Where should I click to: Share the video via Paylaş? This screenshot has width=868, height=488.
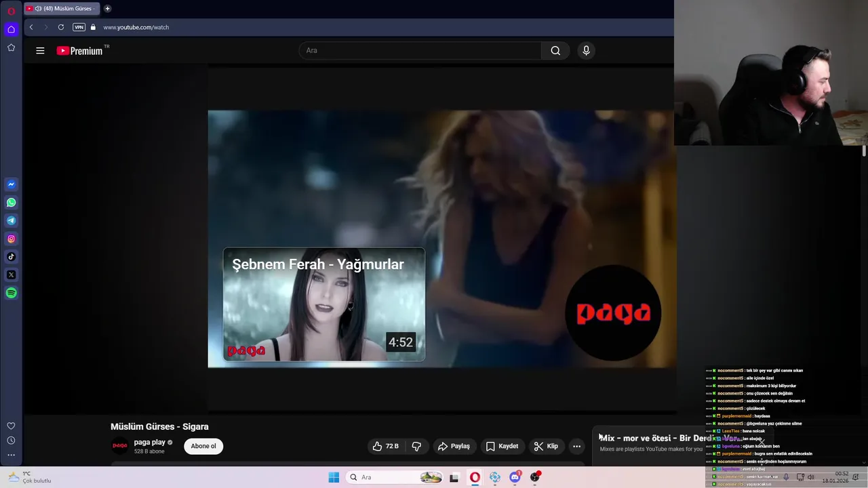[454, 446]
